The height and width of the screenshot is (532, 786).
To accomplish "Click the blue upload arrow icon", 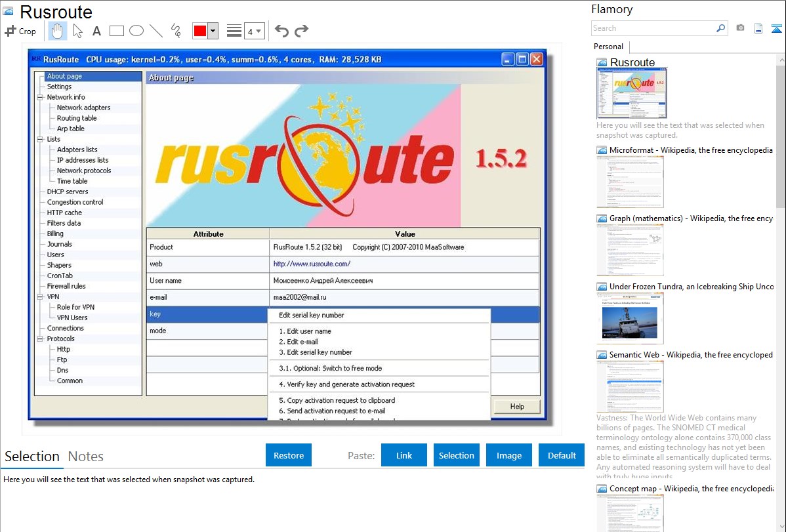I will pyautogui.click(x=776, y=28).
